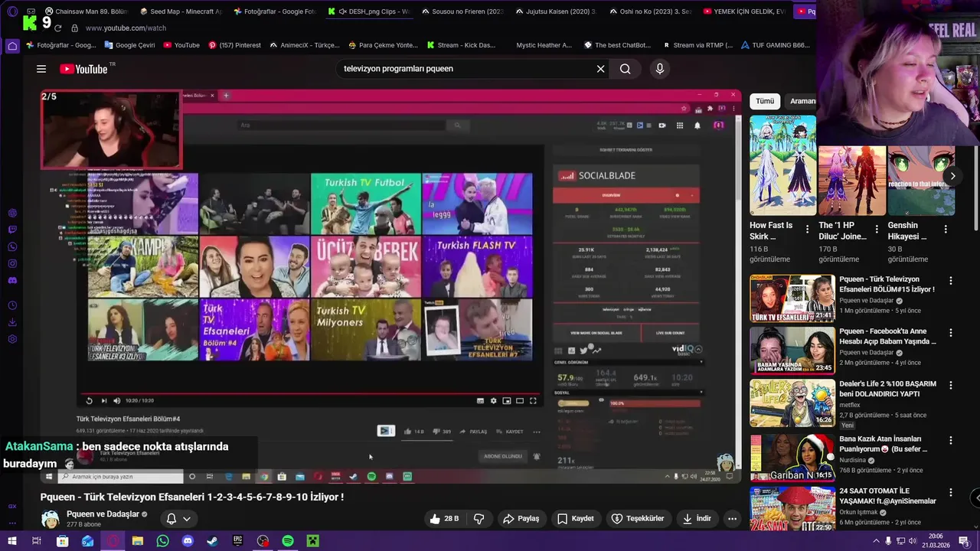This screenshot has height=551, width=980.
Task: Like the video showing 28 B
Action: pyautogui.click(x=444, y=519)
